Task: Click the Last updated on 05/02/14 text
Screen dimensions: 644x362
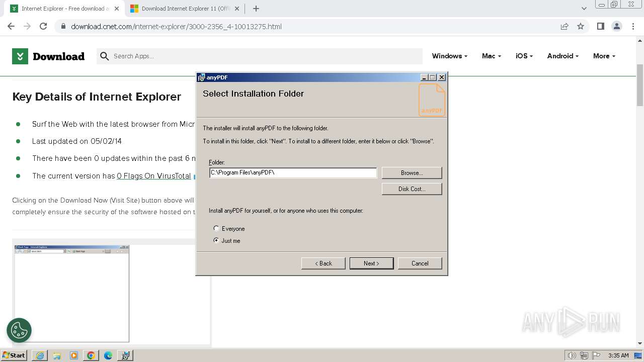Action: pyautogui.click(x=77, y=141)
